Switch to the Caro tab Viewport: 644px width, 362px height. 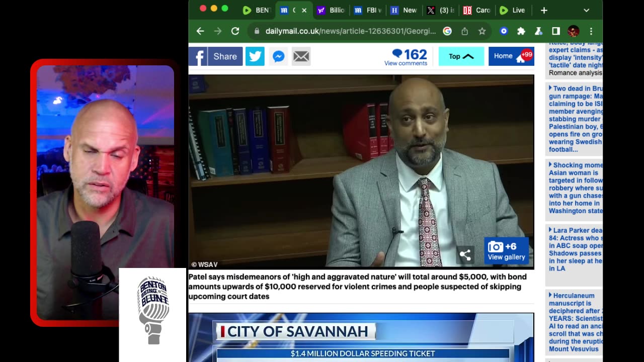coord(477,10)
